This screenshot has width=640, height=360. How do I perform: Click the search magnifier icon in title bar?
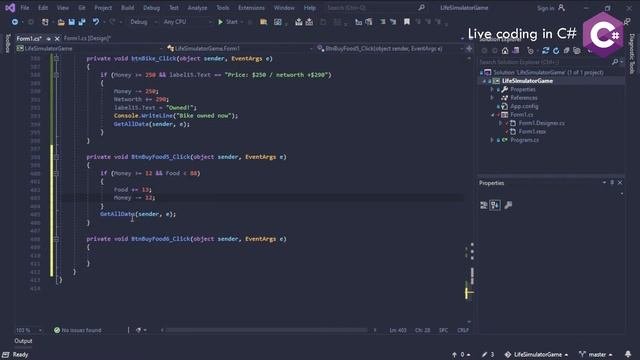point(421,8)
